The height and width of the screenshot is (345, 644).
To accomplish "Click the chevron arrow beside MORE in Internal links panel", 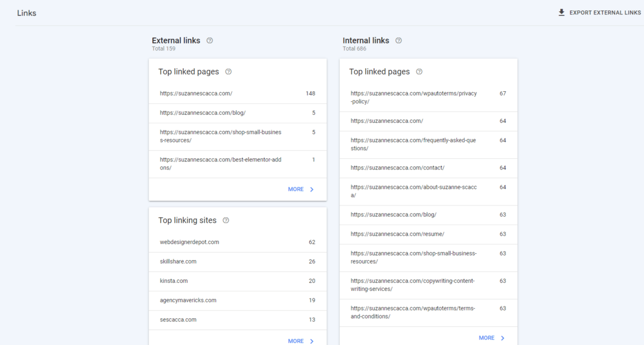I will click(502, 337).
